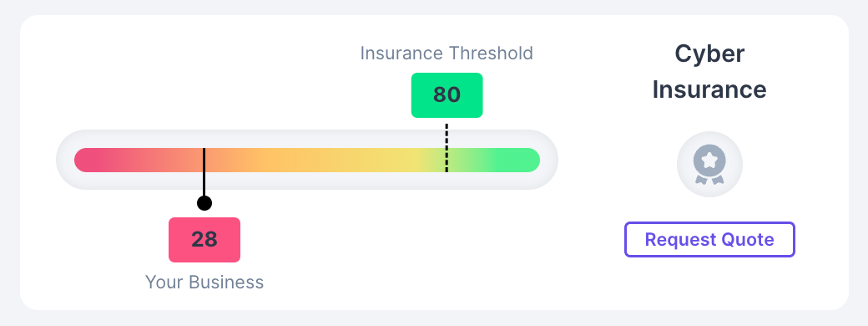
Task: Click the grey circle surrounding the award icon
Action: (709, 164)
